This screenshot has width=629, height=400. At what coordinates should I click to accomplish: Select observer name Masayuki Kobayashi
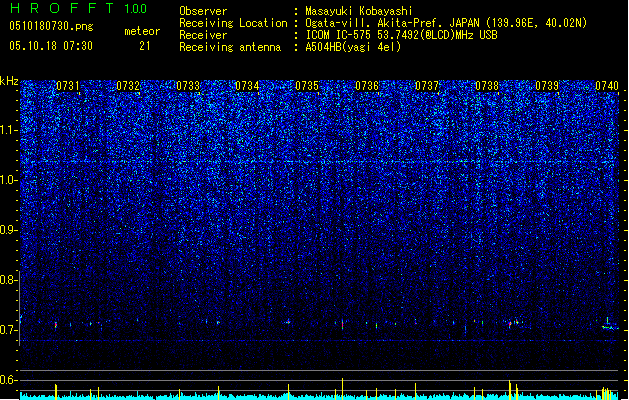[x=359, y=11]
